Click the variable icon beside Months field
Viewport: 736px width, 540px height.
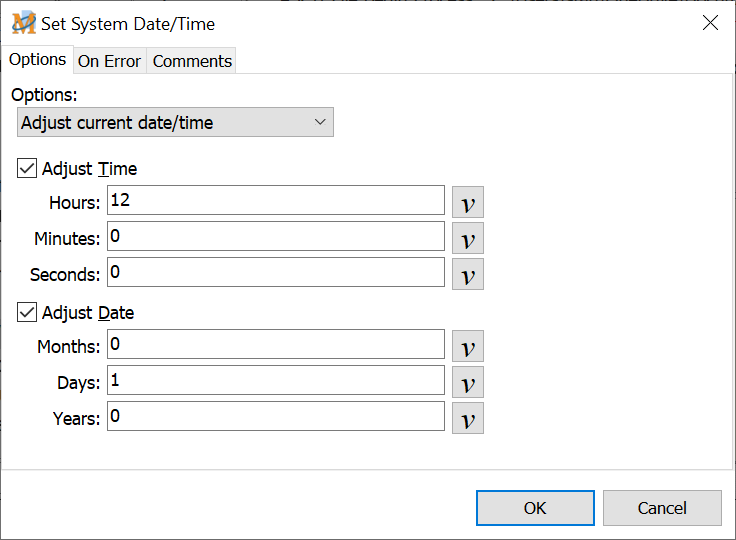tap(467, 346)
